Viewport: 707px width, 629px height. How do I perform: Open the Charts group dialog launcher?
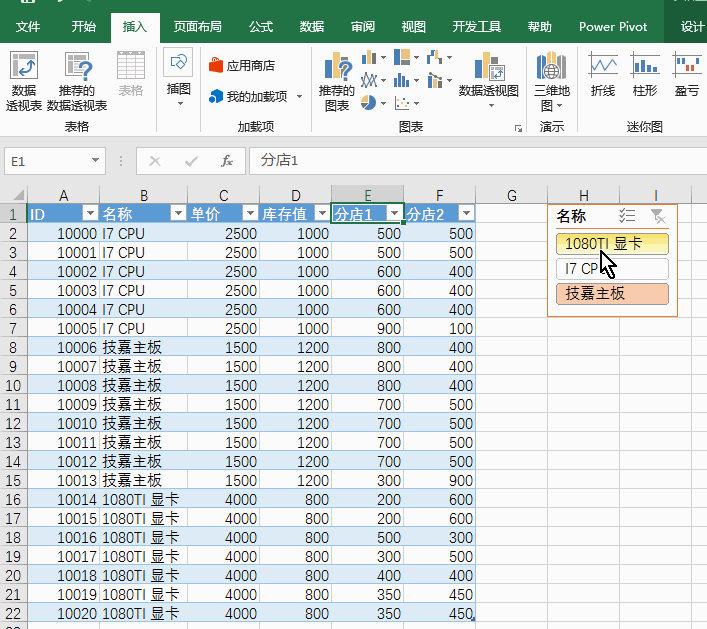518,129
